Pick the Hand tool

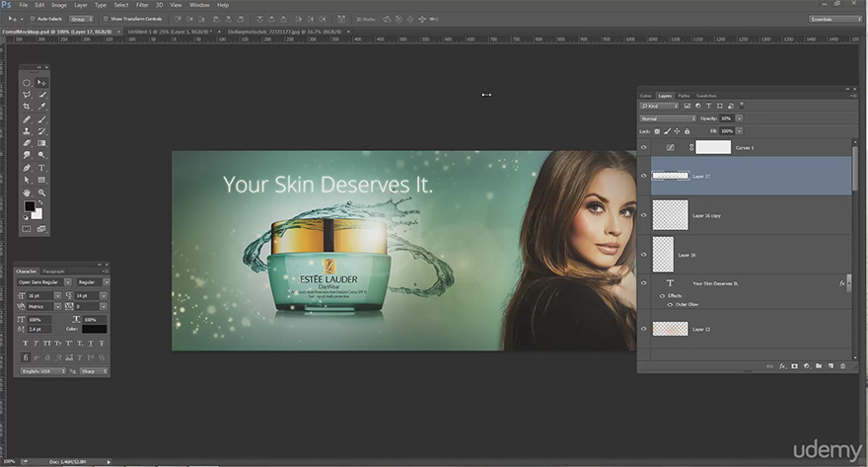(27, 193)
